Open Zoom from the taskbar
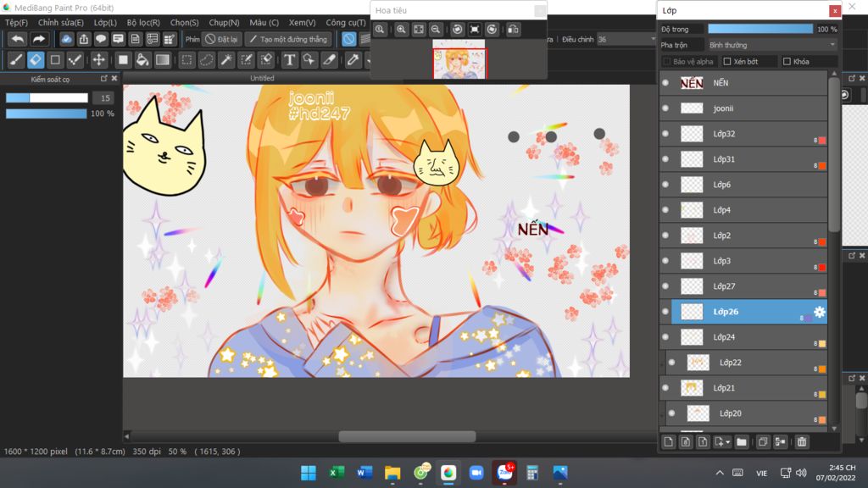 pos(476,473)
